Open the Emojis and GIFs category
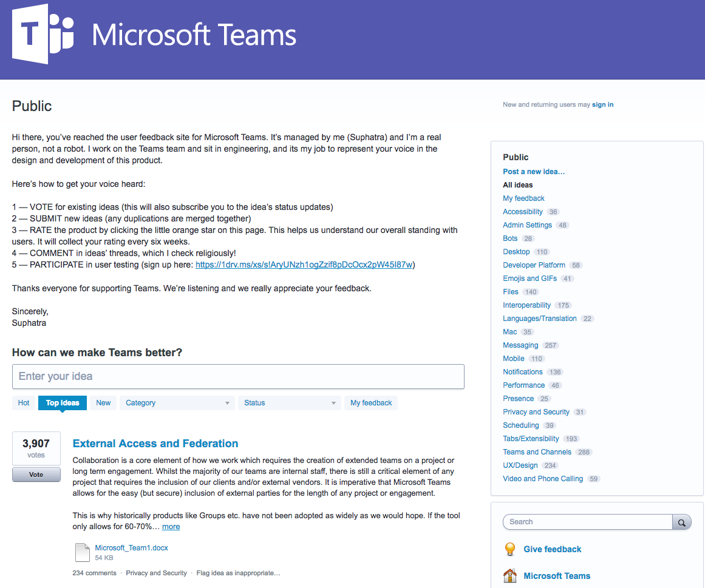 click(530, 279)
